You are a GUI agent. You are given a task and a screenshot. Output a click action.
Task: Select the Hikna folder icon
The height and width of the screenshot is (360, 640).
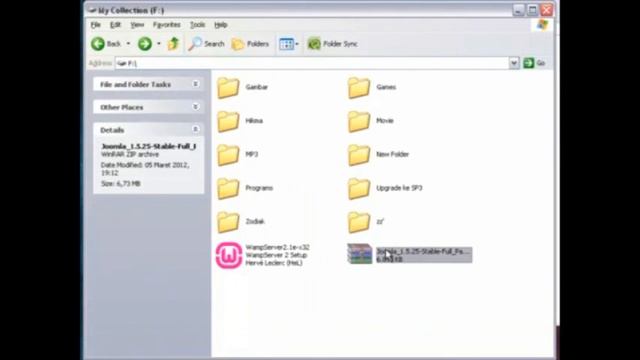[228, 121]
